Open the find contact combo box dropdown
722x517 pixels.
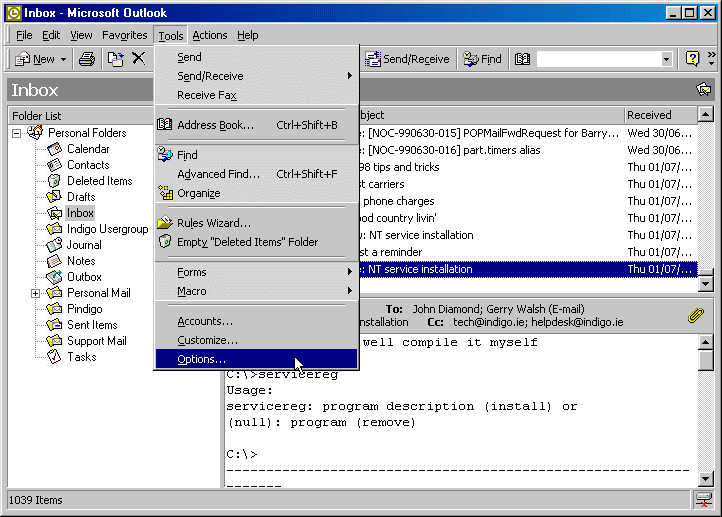tap(666, 59)
